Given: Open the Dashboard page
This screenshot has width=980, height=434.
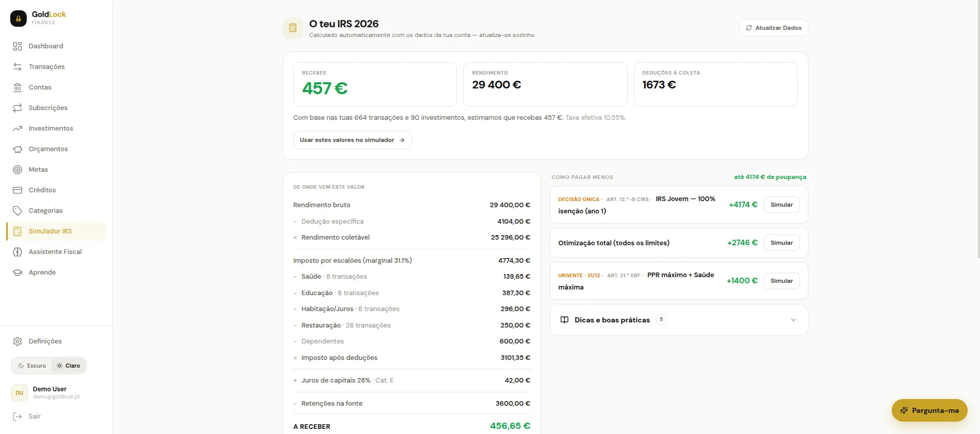Looking at the screenshot, I should 56,46.
